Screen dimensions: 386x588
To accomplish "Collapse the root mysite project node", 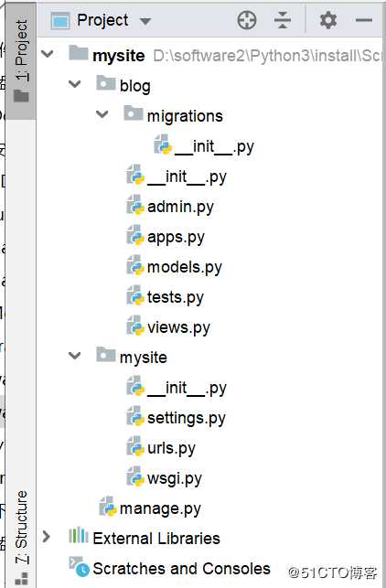I will pyautogui.click(x=48, y=54).
